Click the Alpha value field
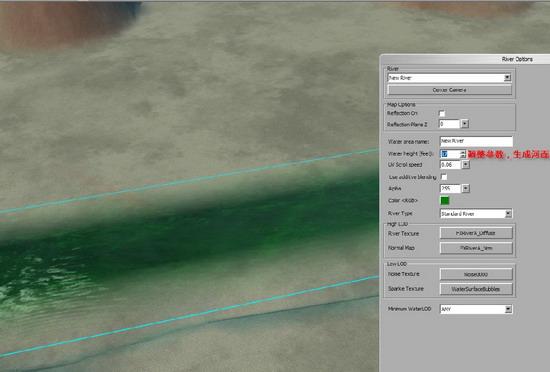Screen dimensions: 550x372 [450, 188]
